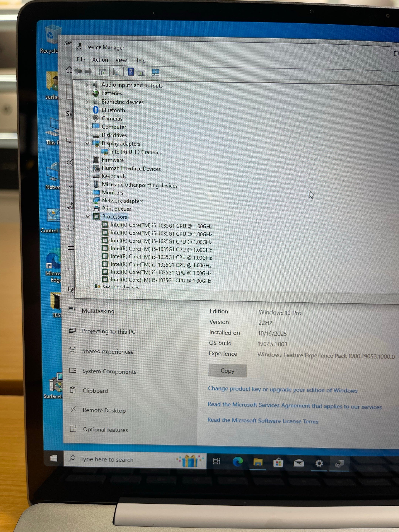399x532 pixels.
Task: Select the Firmware chip icon
Action: click(x=96, y=160)
